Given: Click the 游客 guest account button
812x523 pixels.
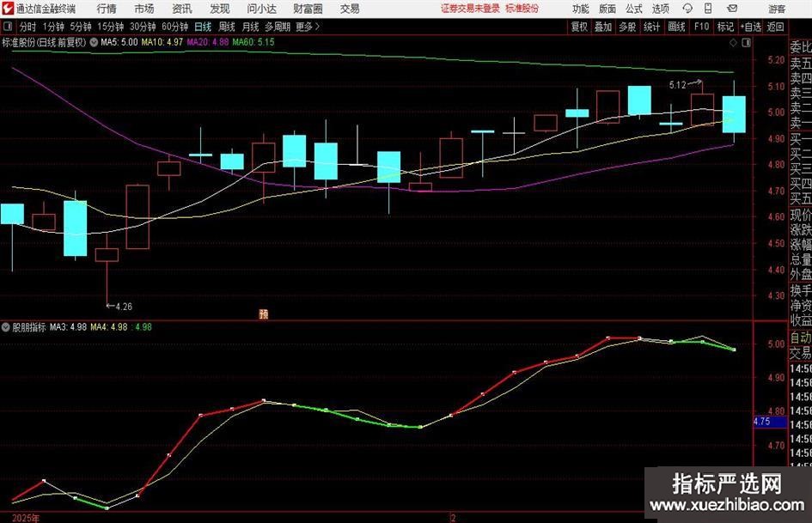Looking at the screenshot, I should tap(777, 9).
